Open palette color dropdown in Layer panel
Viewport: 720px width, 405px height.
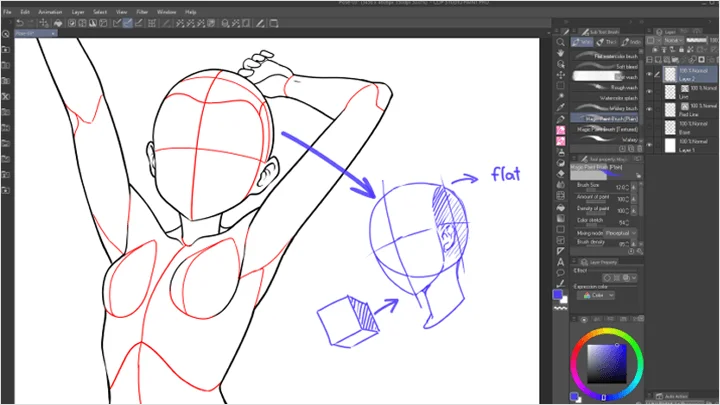652,40
